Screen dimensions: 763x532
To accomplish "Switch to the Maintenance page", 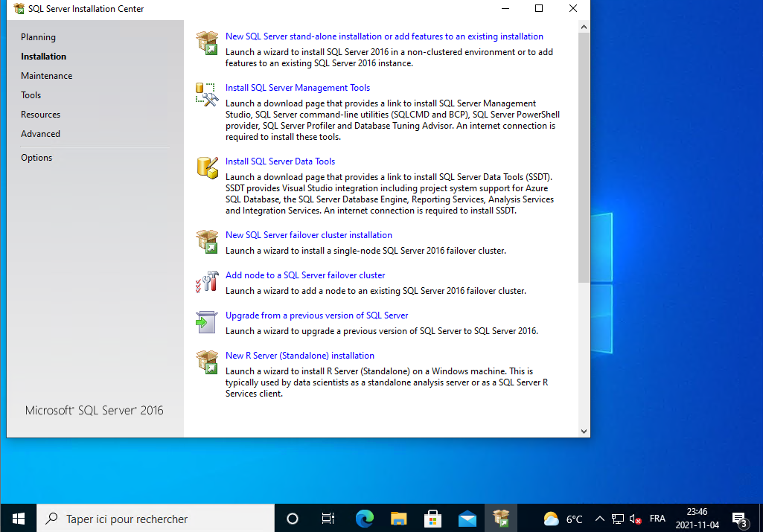I will tap(46, 76).
